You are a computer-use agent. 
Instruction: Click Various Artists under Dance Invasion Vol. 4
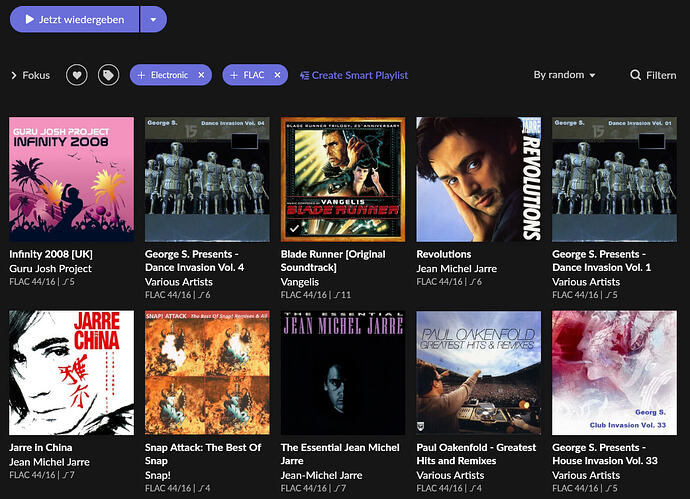pyautogui.click(x=179, y=282)
